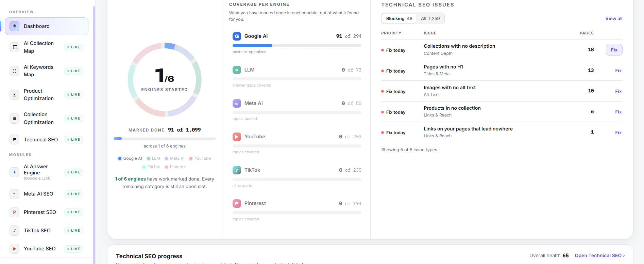Screen dimensions: 644x264
Task: Click the TikTok legend entry under the chart
Action: tap(151, 167)
